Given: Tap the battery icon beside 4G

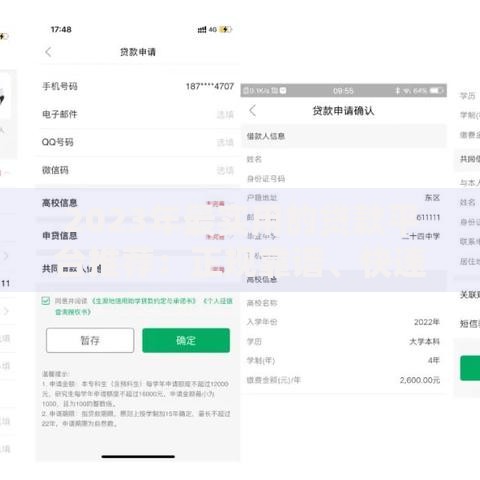Looking at the screenshot, I should tap(225, 29).
